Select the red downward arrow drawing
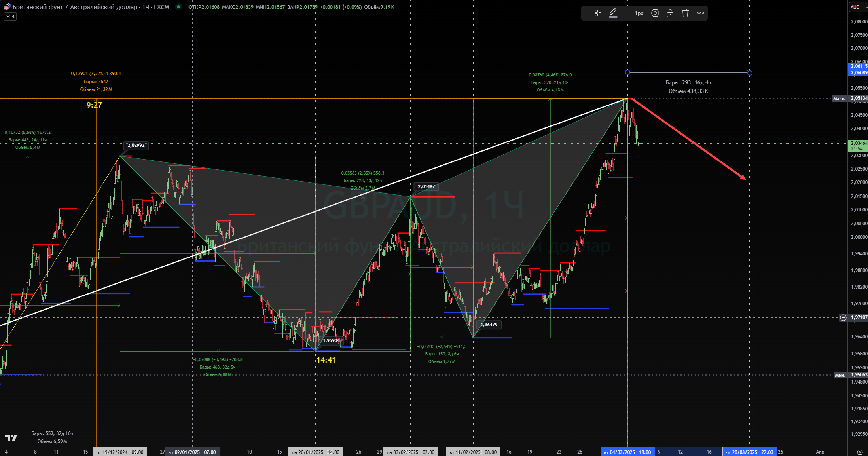This screenshot has width=868, height=456. point(688,139)
